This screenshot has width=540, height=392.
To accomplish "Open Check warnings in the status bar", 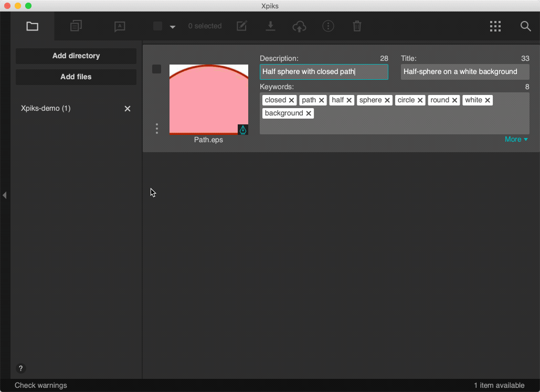I will click(x=40, y=385).
